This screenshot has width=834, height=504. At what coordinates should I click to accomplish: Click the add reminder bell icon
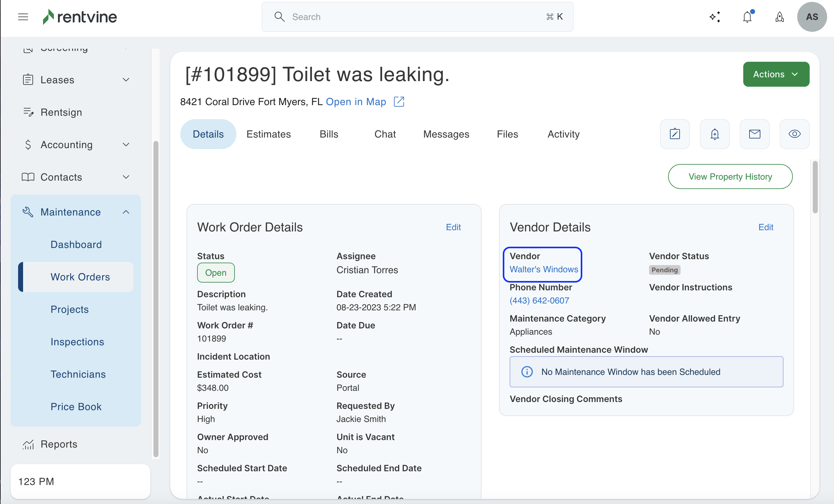click(x=715, y=134)
